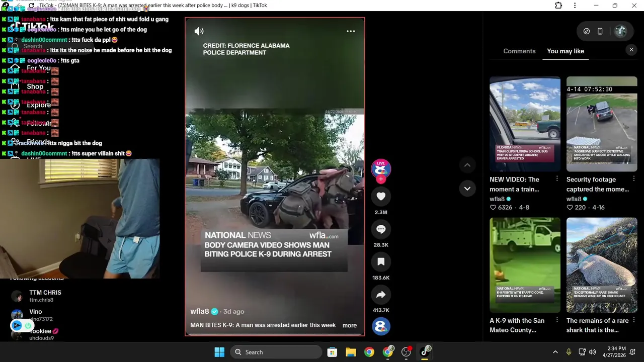This screenshot has width=644, height=362.
Task: Open File Explorer from taskbar
Action: point(351,352)
